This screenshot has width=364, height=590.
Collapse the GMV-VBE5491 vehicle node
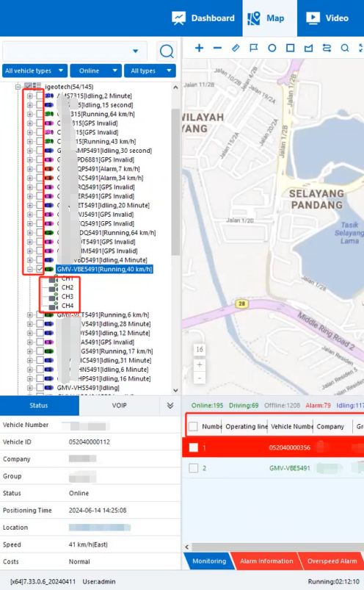(x=29, y=270)
